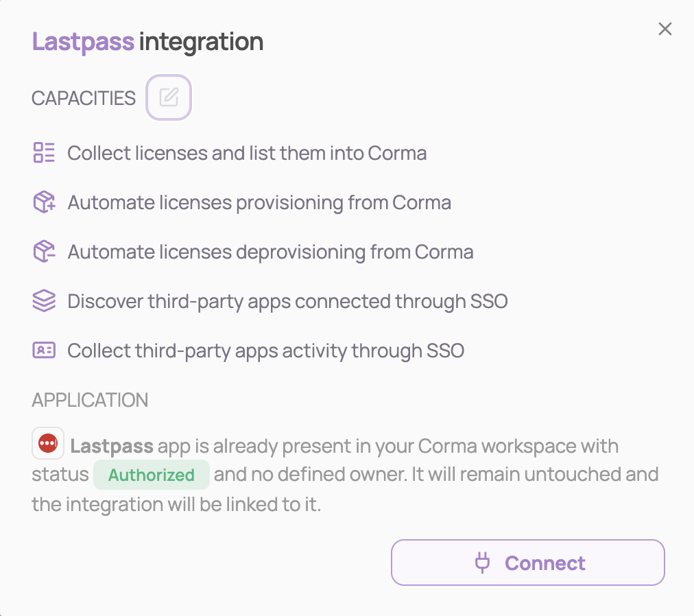Click the CAPACITIES section heading

pyautogui.click(x=84, y=98)
